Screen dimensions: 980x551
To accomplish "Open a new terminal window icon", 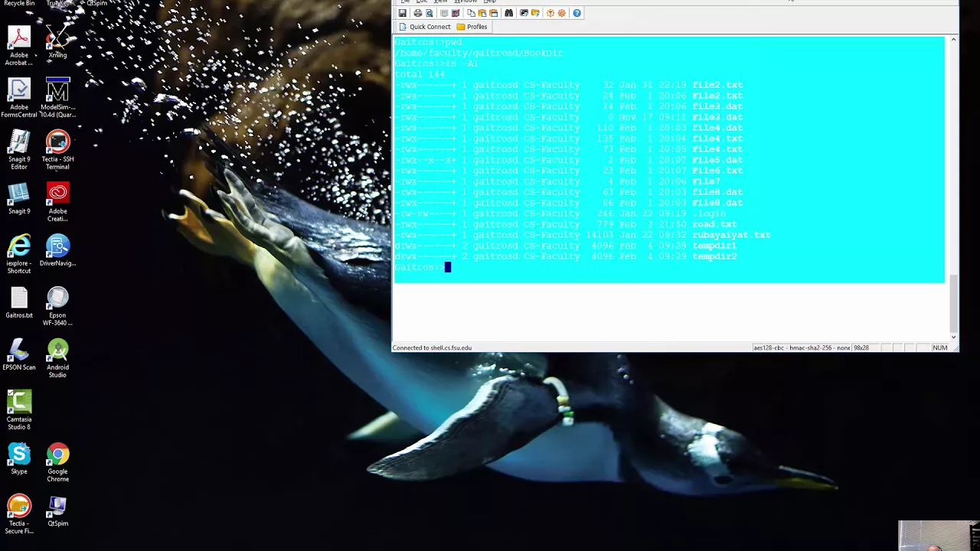I will point(524,13).
